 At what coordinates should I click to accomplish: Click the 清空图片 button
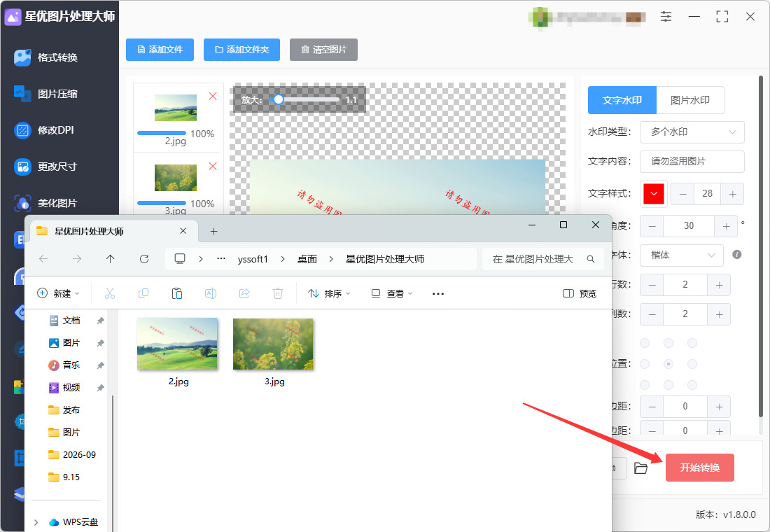[323, 50]
